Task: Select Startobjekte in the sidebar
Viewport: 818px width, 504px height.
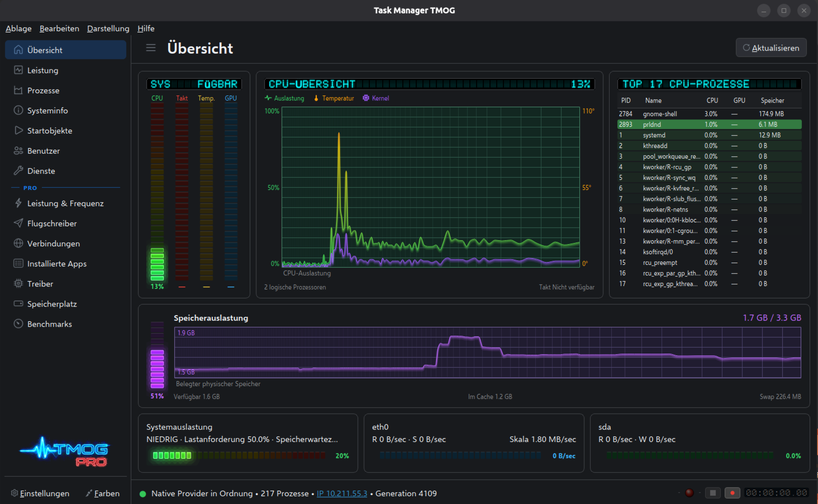Action: coord(65,130)
